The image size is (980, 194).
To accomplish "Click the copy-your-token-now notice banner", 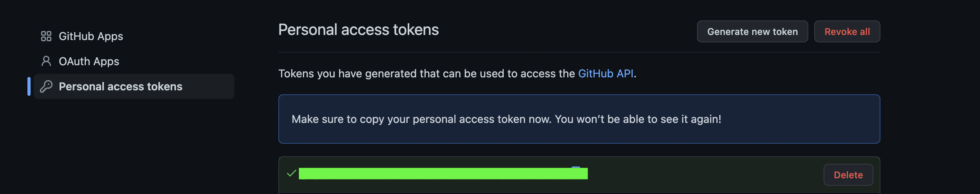I will click(579, 119).
